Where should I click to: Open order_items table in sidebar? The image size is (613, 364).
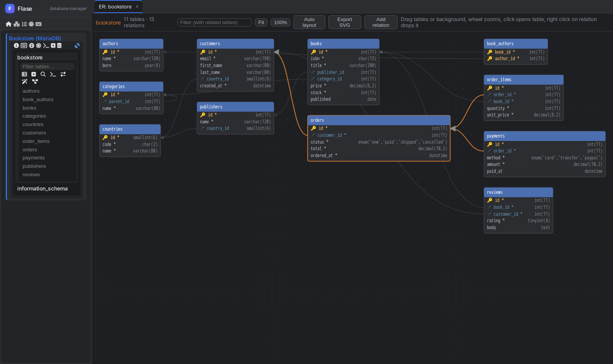coord(36,141)
